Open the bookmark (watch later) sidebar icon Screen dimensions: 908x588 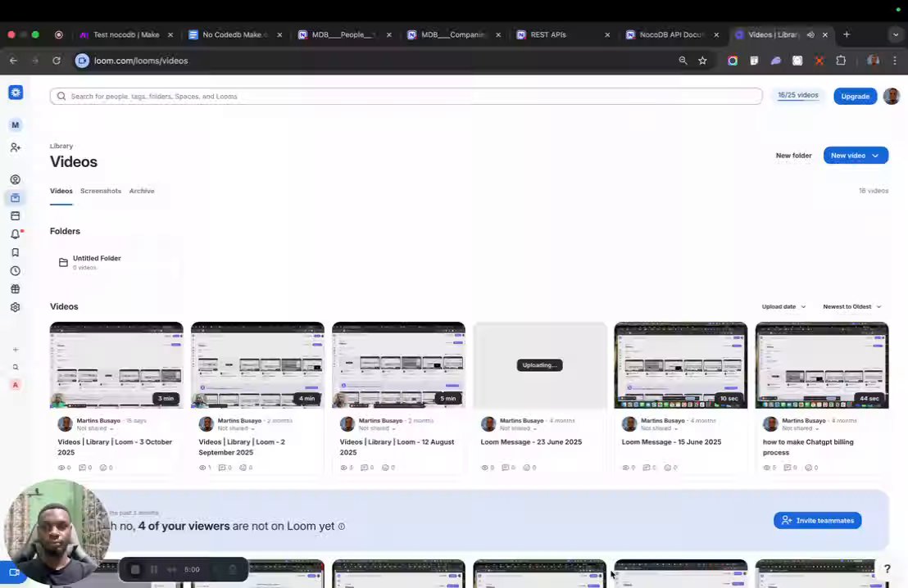click(16, 252)
